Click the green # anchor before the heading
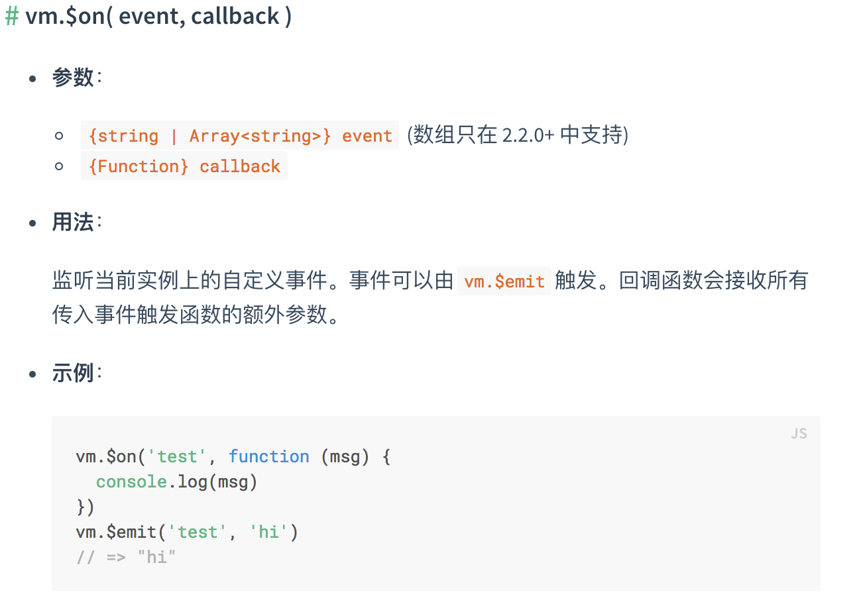Screen dimensions: 863x616 point(11,17)
